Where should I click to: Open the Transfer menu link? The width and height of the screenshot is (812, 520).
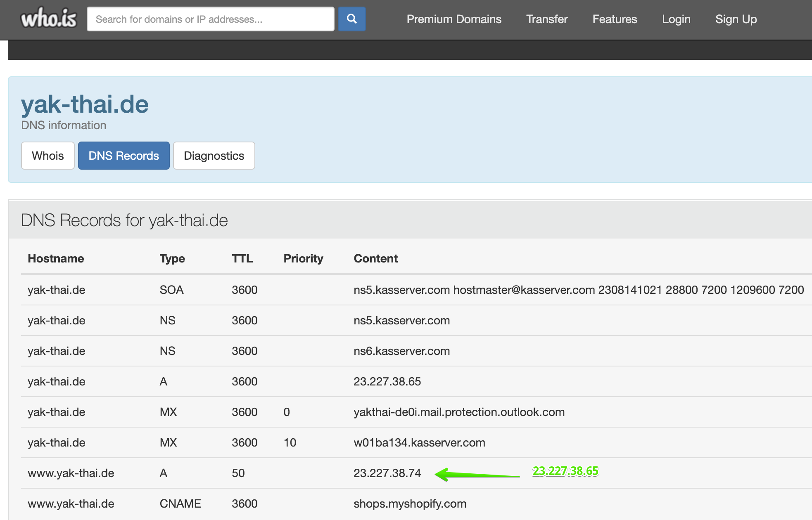click(547, 19)
